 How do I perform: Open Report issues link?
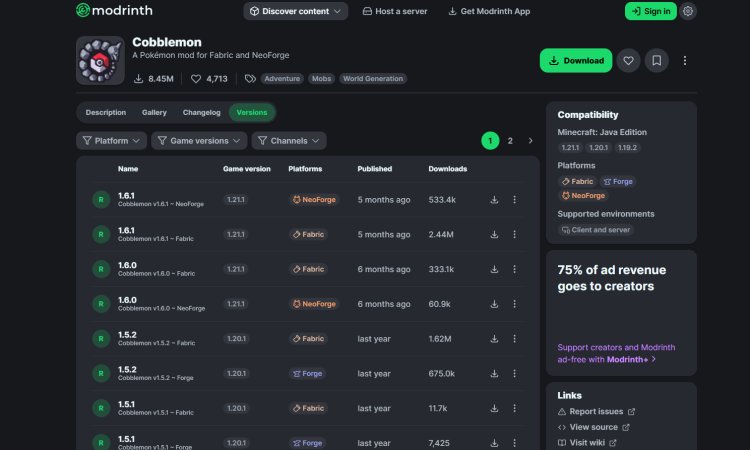click(x=596, y=411)
